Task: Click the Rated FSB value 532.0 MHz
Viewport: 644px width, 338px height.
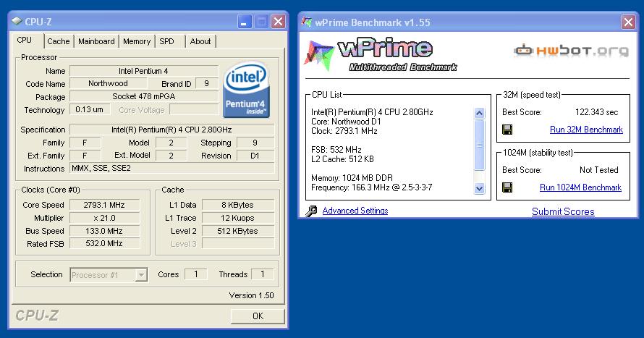Action: click(104, 243)
